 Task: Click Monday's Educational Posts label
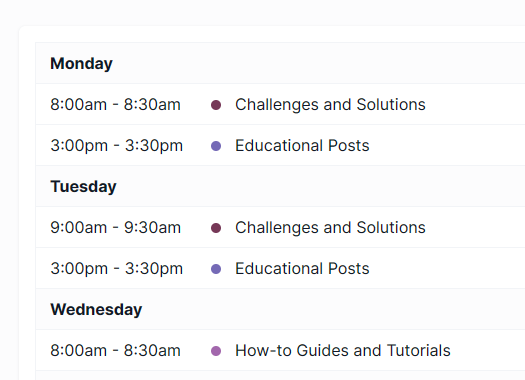pos(302,146)
